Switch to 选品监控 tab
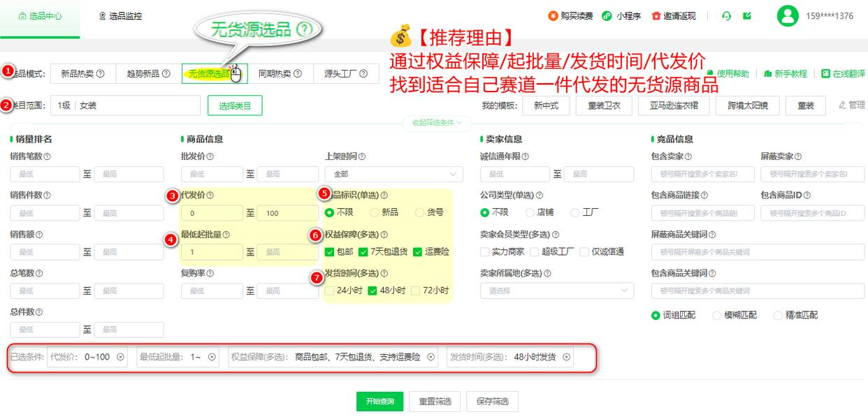The height and width of the screenshot is (419, 868). (x=120, y=16)
